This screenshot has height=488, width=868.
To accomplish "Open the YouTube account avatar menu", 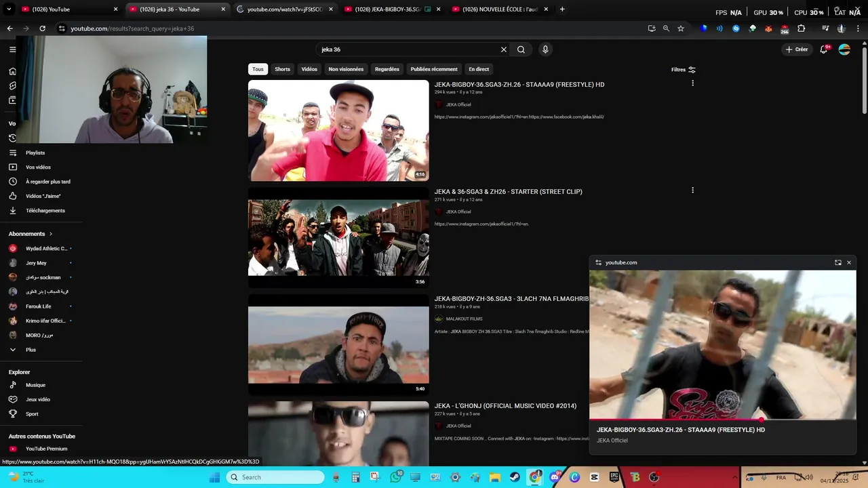I will 844,49.
